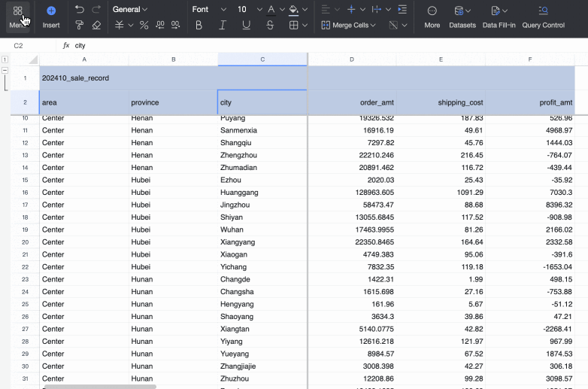Toggle strikethrough formatting

(270, 25)
